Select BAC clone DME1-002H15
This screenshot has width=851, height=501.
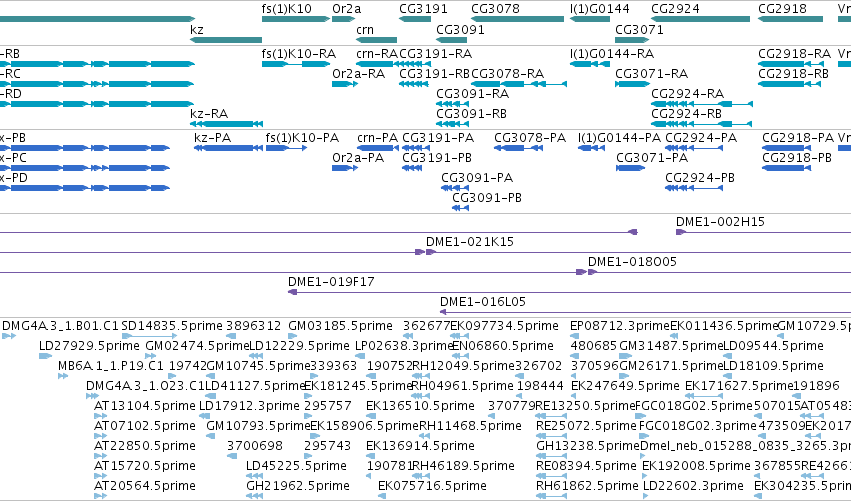720,222
